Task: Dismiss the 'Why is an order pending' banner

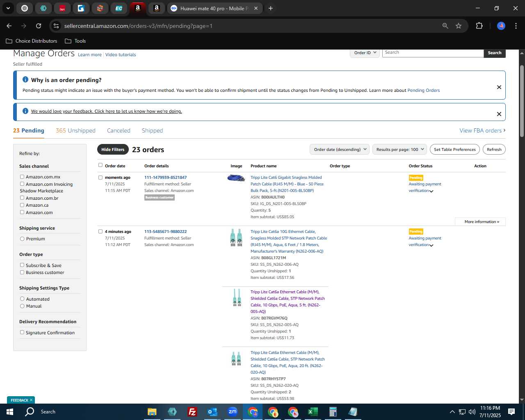Action: pos(499,87)
